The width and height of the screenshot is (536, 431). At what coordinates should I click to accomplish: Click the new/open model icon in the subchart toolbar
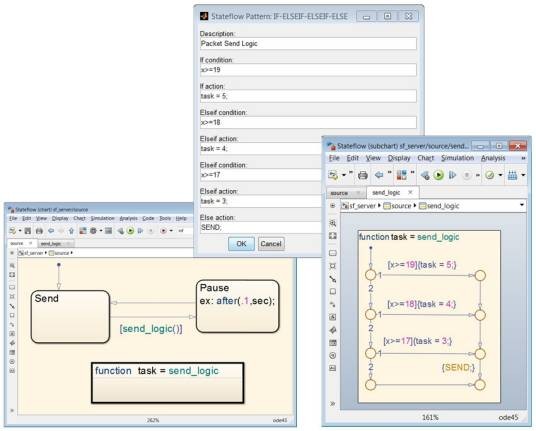point(333,175)
